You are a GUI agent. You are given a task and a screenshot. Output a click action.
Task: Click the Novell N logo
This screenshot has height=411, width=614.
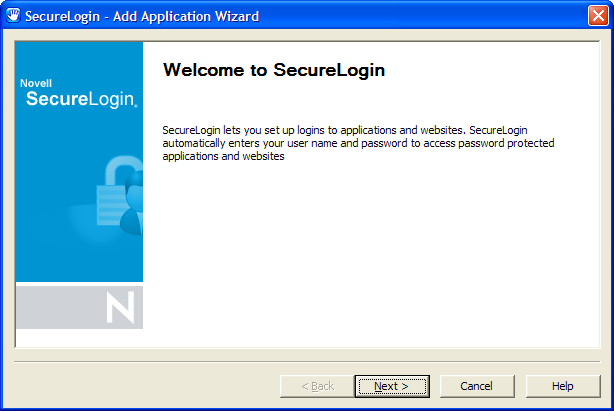120,308
